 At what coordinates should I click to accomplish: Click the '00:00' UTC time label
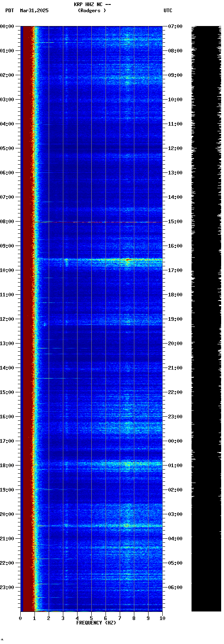click(175, 441)
